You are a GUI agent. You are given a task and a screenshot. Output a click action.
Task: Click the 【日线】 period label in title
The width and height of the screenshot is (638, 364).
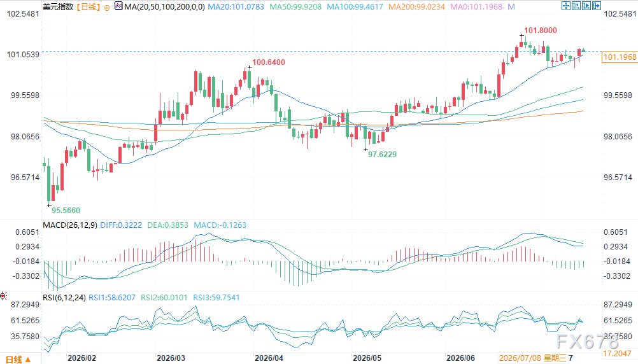coord(88,7)
